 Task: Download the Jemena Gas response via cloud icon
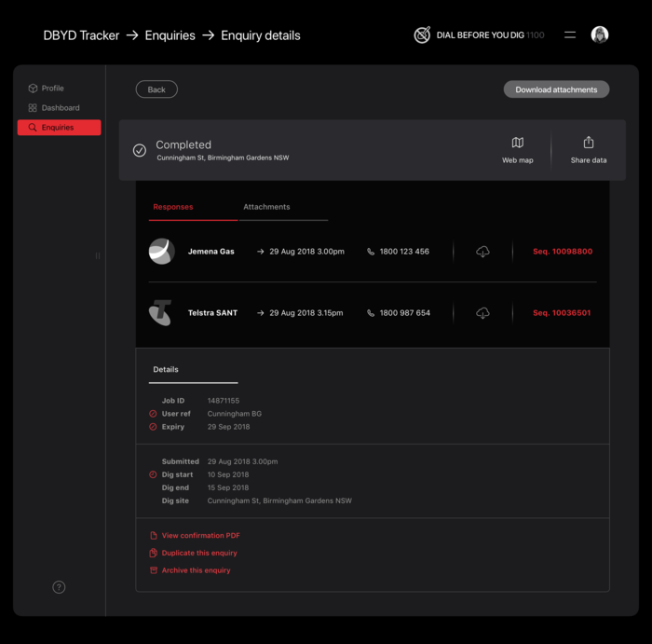(482, 252)
